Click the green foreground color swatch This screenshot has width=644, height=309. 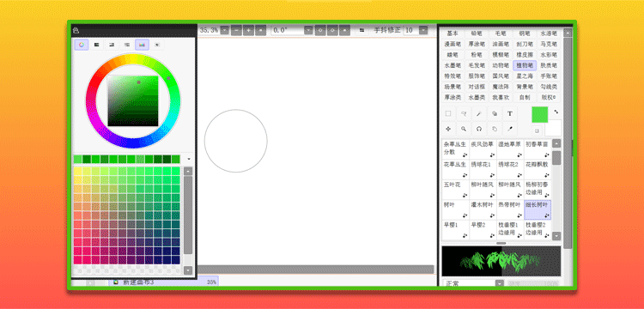click(540, 114)
